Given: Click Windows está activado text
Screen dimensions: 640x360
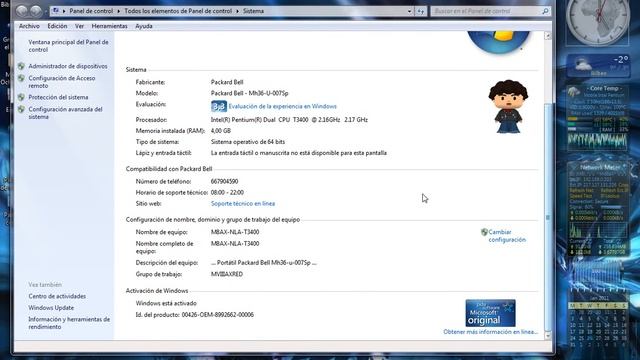Looking at the screenshot, I should pos(166,304).
